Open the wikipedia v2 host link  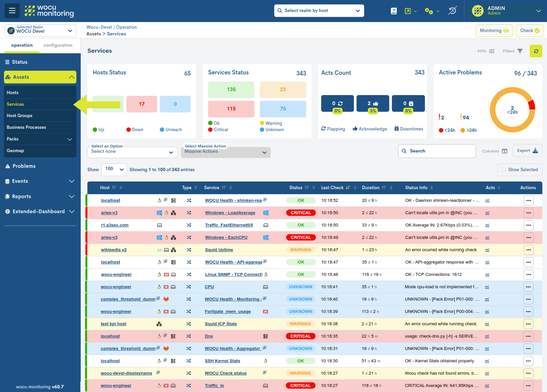tap(114, 250)
